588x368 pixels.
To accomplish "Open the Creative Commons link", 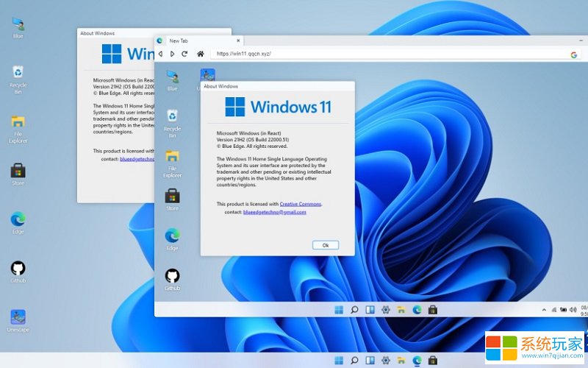I will coord(301,204).
